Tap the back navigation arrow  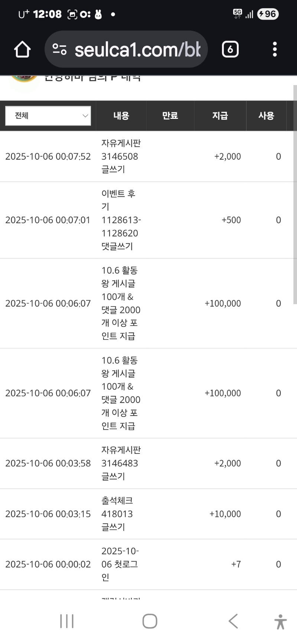point(233,621)
